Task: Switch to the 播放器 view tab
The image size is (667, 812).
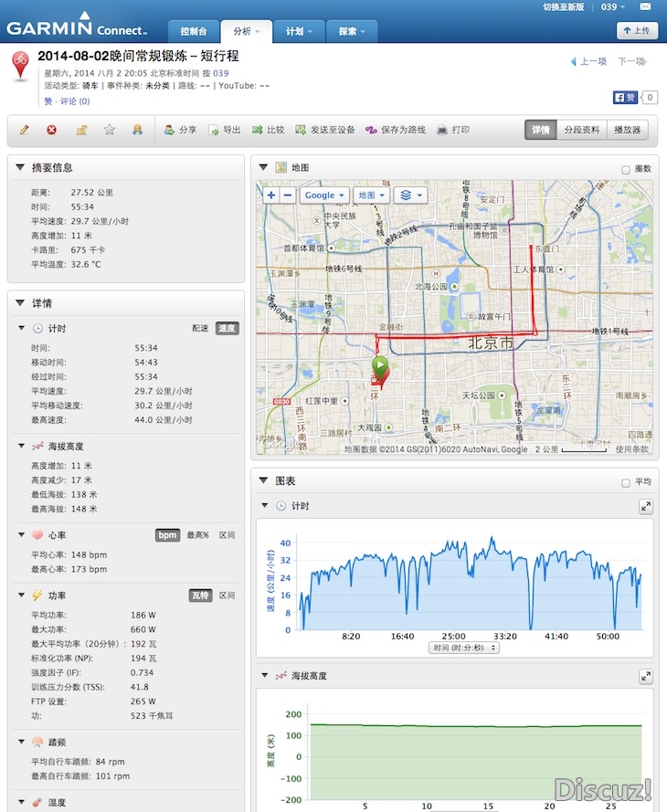Action: [628, 130]
